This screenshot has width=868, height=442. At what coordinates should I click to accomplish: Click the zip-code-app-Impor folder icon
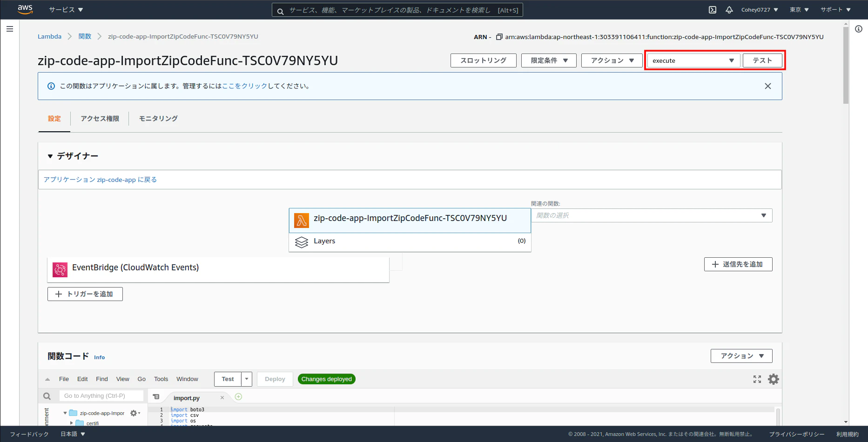coord(73,413)
